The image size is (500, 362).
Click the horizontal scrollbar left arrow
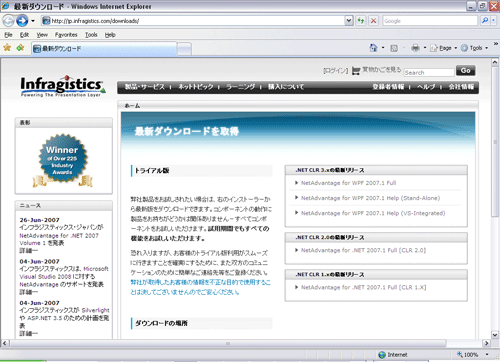[5, 343]
